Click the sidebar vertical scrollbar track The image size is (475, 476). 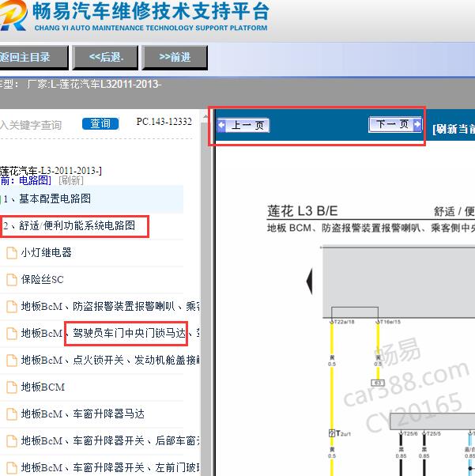click(205, 297)
